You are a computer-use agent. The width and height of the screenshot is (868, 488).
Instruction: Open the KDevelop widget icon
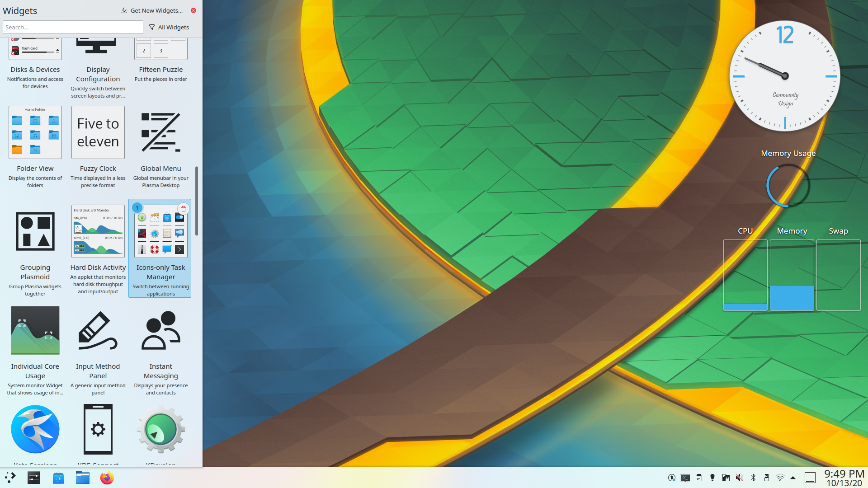(160, 428)
